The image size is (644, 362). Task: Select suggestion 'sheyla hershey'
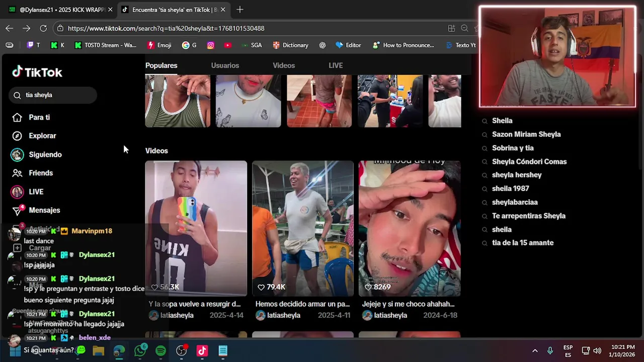pos(517,175)
